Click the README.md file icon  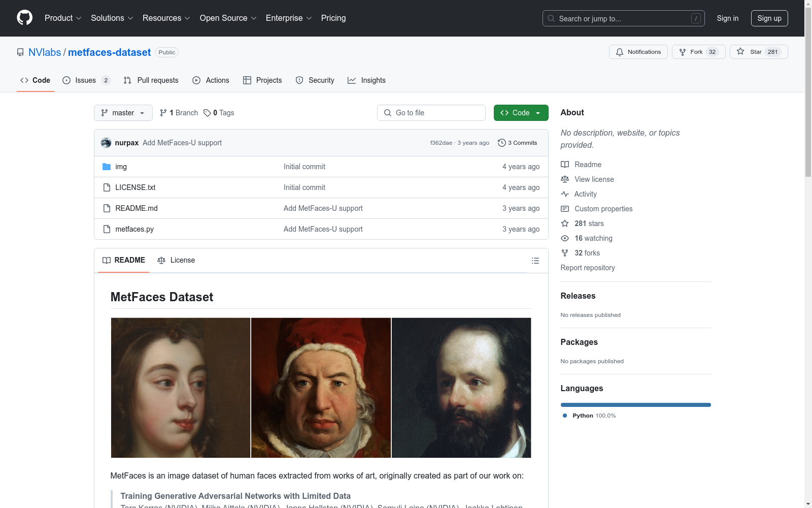107,208
